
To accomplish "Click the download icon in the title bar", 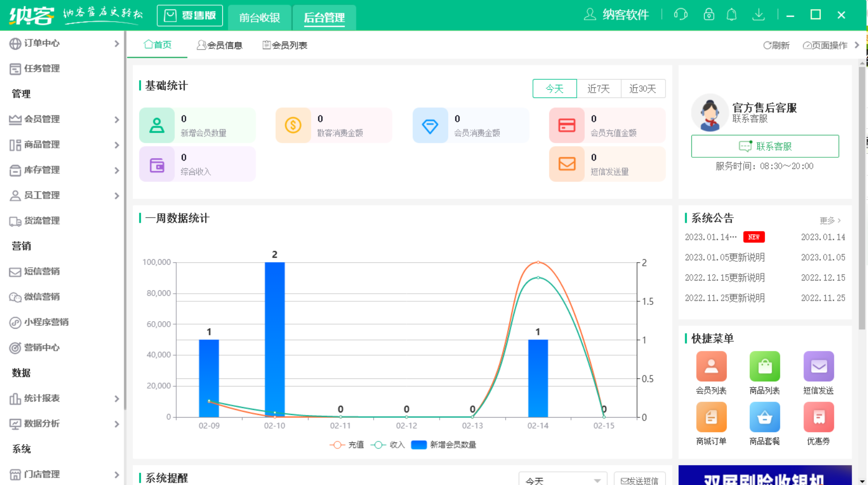I will click(x=759, y=15).
